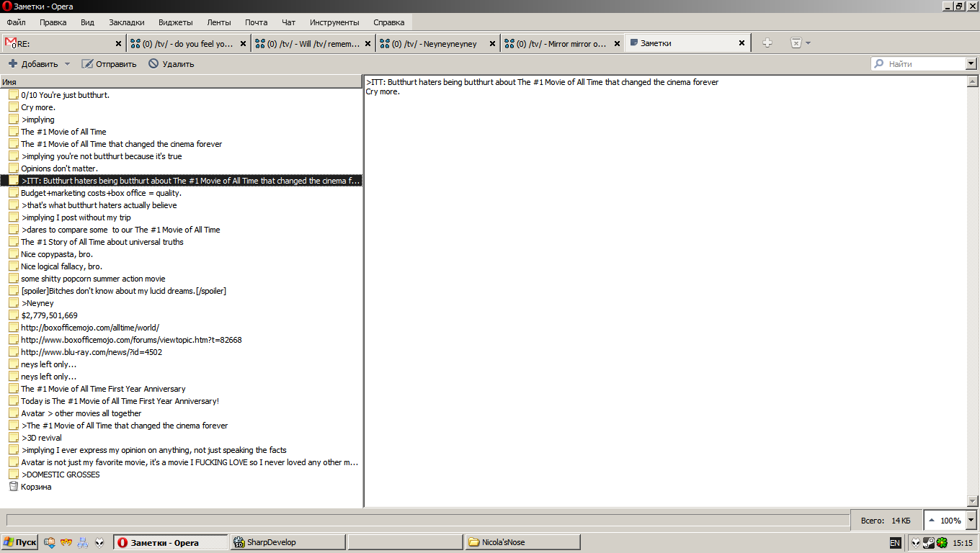Click the Delete note button
Image resolution: width=980 pixels, height=553 pixels.
(171, 64)
